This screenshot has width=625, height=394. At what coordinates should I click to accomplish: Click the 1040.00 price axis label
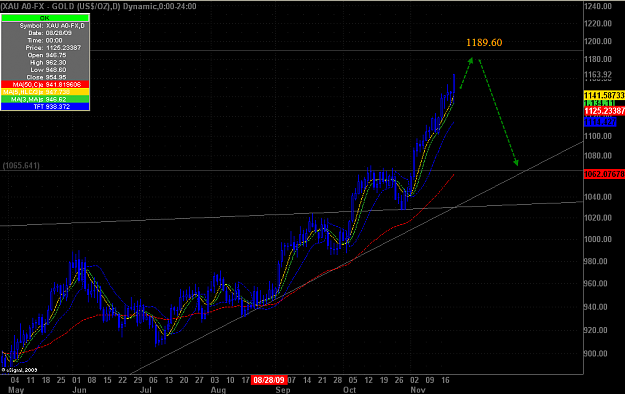coord(598,197)
